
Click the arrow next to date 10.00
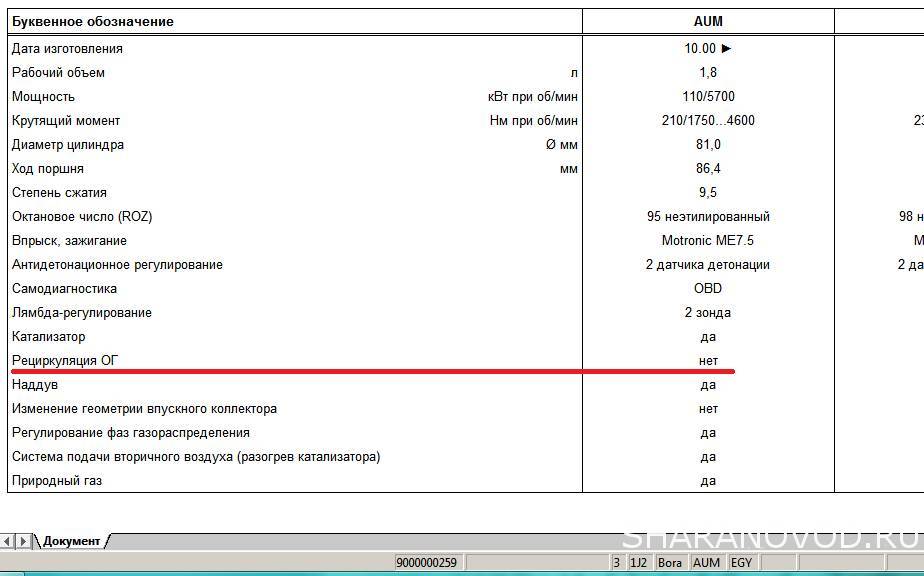[726, 48]
